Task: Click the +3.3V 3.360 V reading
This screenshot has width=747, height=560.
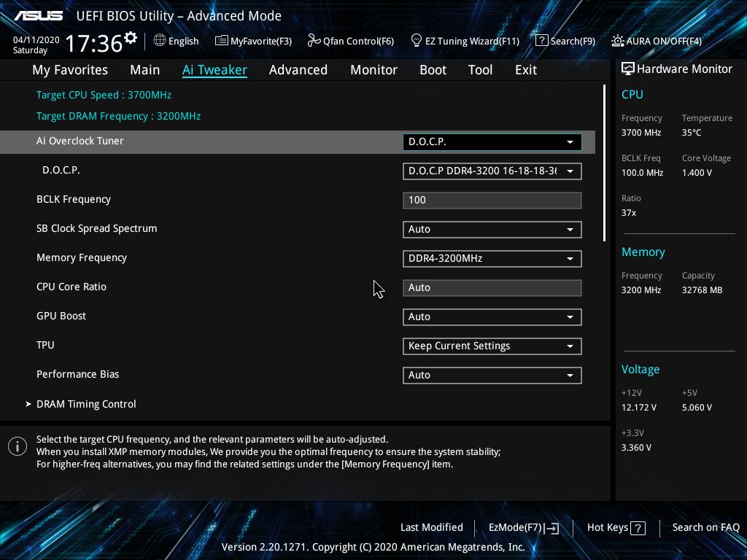Action: click(x=636, y=448)
